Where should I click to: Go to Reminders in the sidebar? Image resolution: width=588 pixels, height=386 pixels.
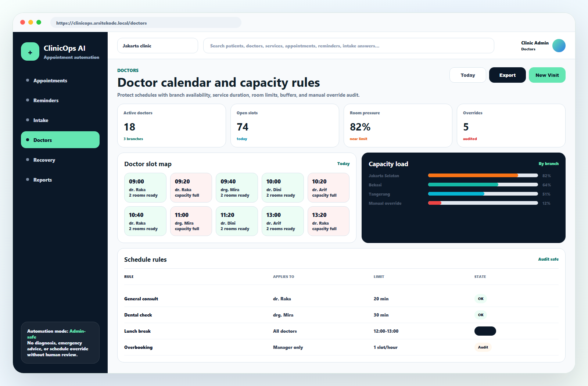click(60, 100)
